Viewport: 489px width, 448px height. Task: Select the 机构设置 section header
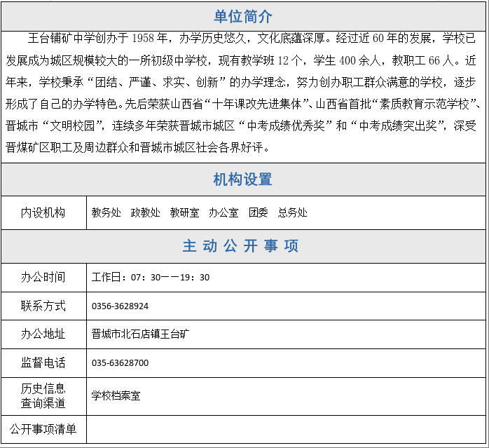[x=243, y=179]
